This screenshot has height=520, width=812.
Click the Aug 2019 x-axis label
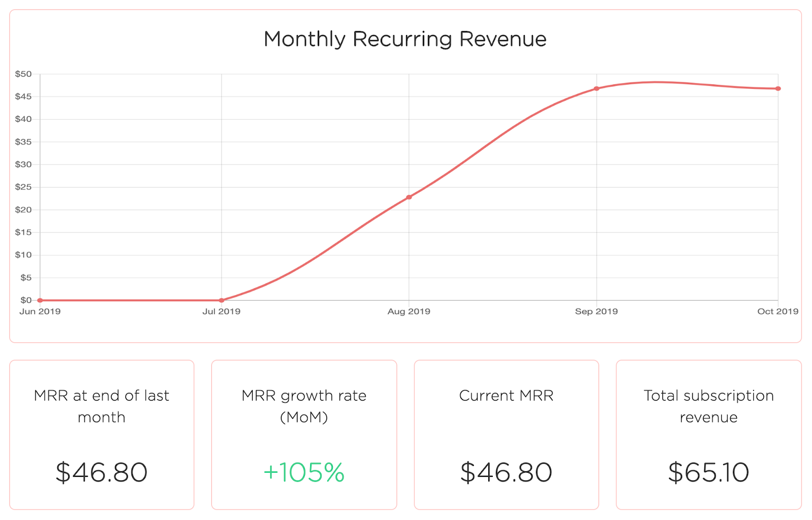409,311
